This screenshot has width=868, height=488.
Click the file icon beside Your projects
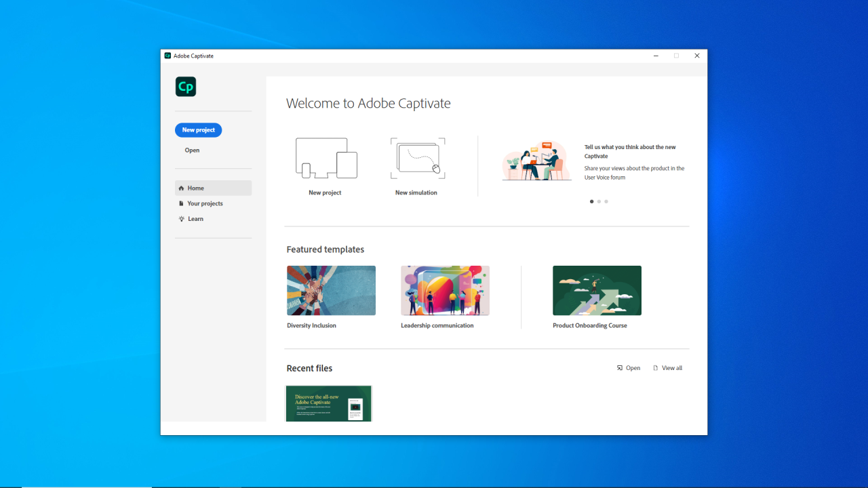coord(181,203)
